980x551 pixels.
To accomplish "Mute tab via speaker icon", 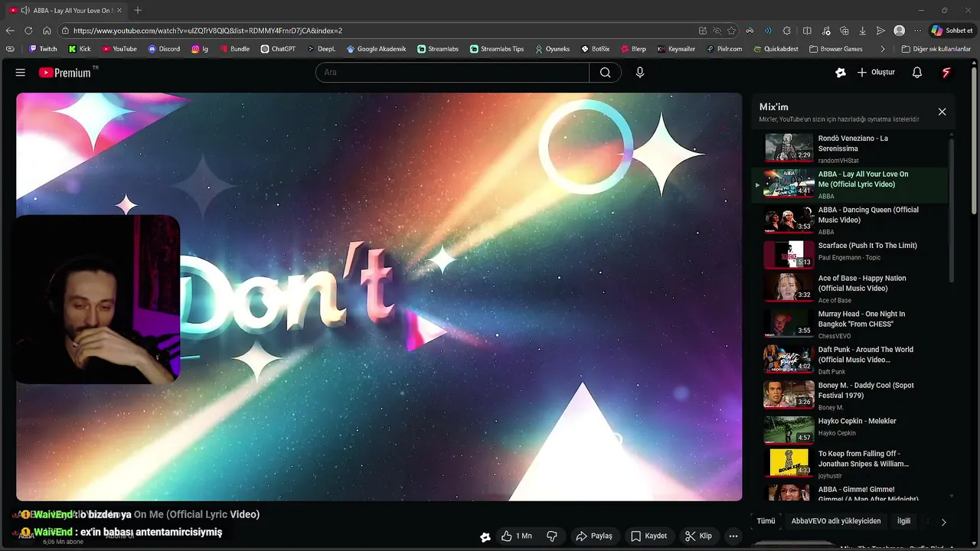I will click(x=25, y=10).
